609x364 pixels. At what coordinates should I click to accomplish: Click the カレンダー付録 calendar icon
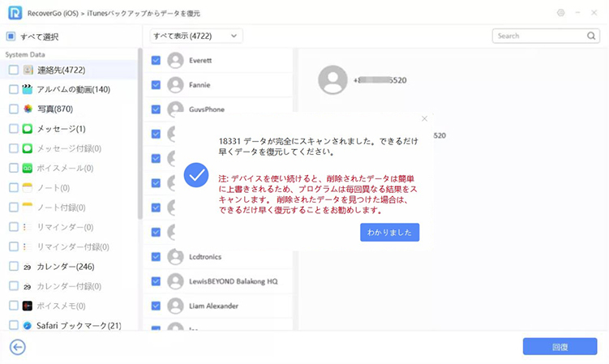point(28,286)
